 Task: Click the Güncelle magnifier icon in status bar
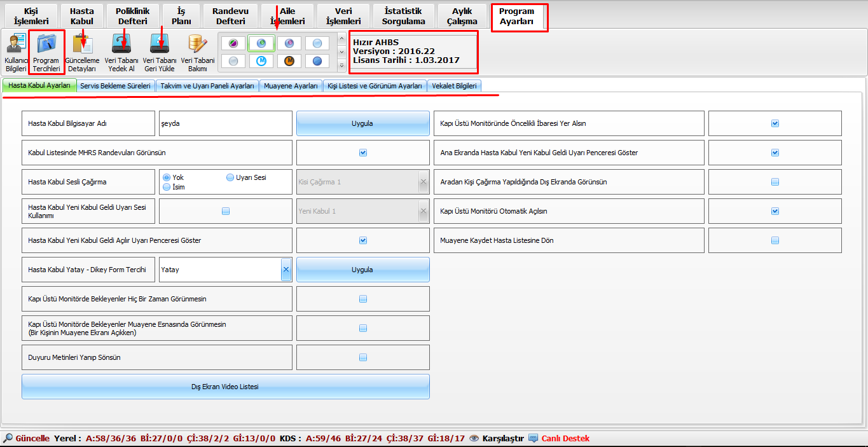(x=8, y=438)
